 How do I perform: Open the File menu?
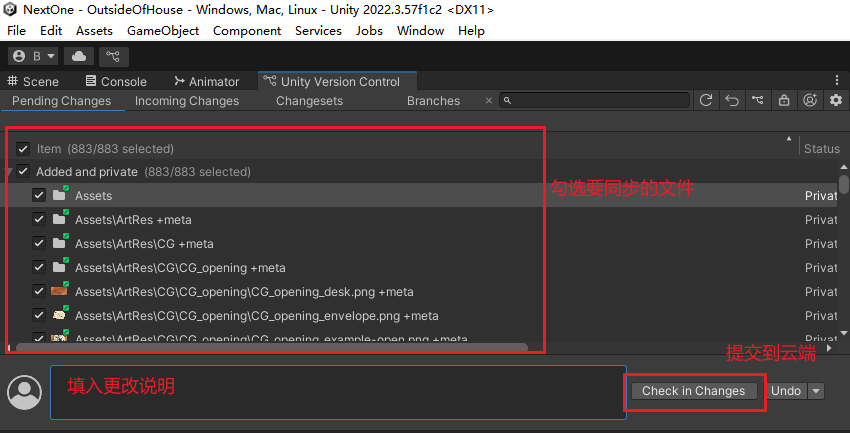(16, 31)
